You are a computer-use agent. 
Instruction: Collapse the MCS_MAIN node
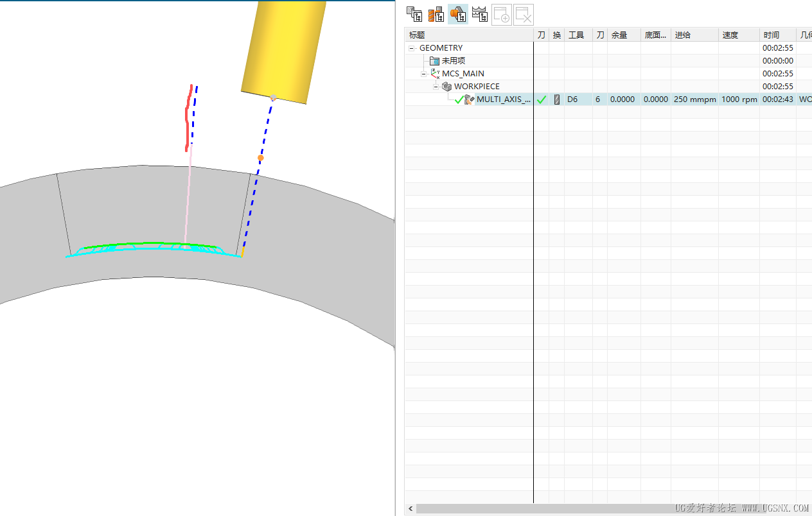424,74
